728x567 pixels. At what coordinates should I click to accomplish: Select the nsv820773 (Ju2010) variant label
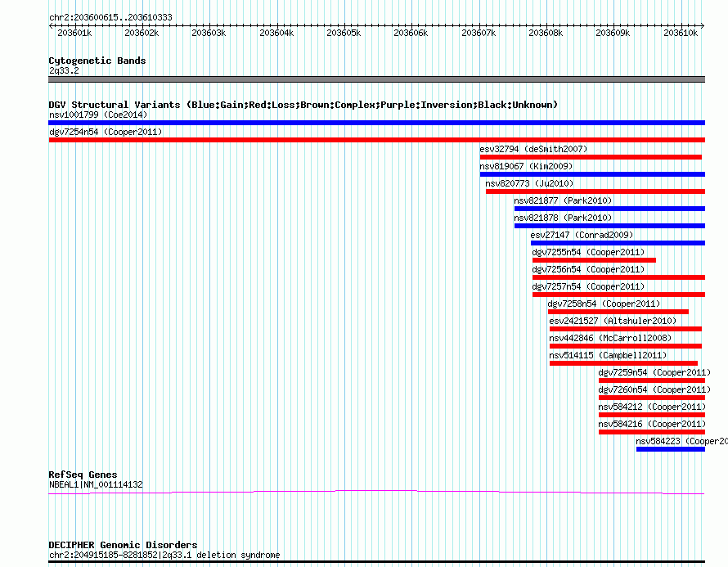click(529, 183)
